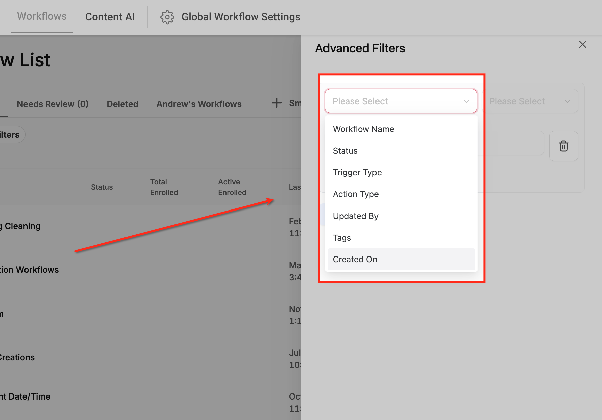The width and height of the screenshot is (602, 420).
Task: Open the second Please Select dropdown
Action: point(529,101)
